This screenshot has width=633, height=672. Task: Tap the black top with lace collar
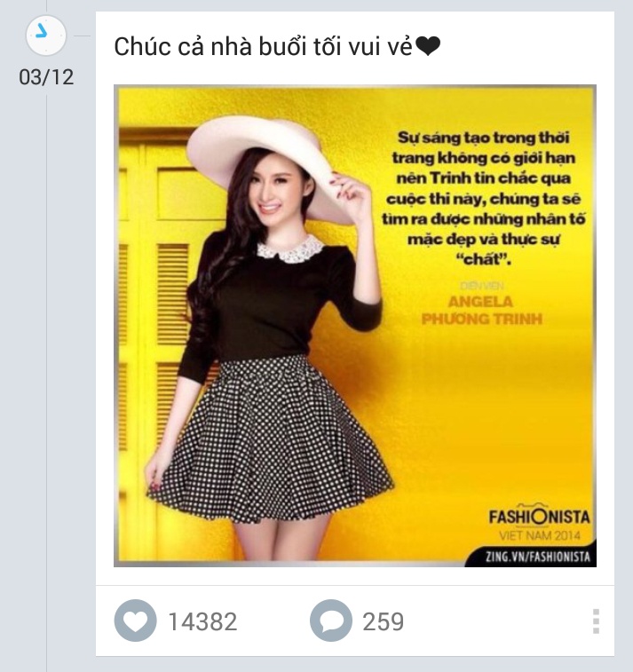(x=279, y=300)
